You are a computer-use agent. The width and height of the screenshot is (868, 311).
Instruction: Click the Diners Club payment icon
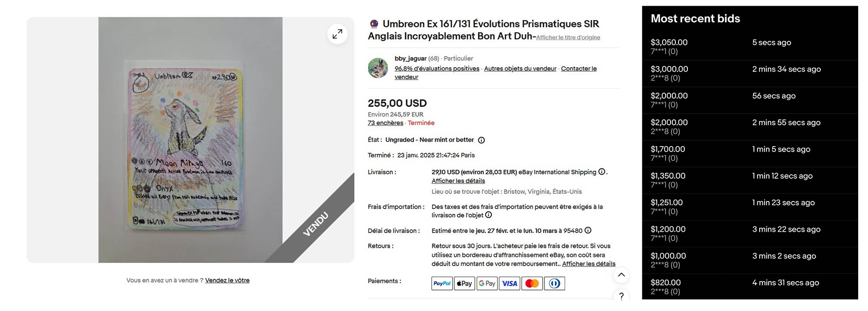[555, 283]
